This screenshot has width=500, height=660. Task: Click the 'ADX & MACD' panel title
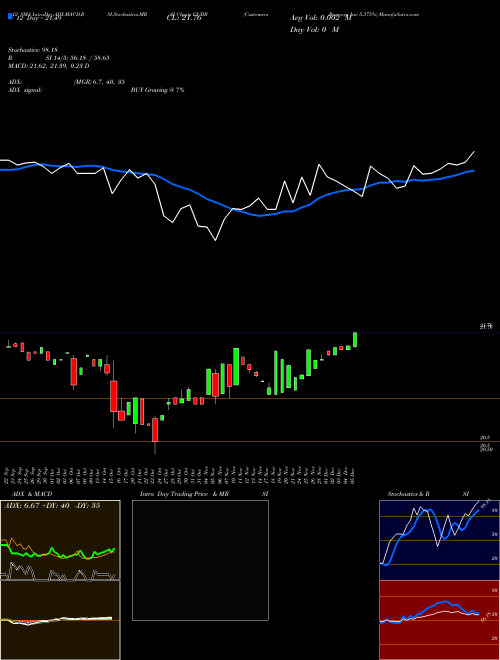click(x=32, y=494)
